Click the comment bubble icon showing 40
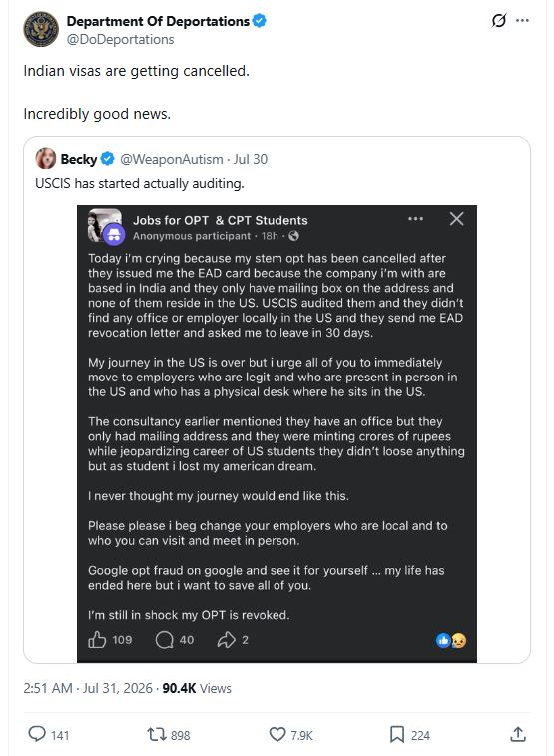The width and height of the screenshot is (554, 756). [x=165, y=640]
